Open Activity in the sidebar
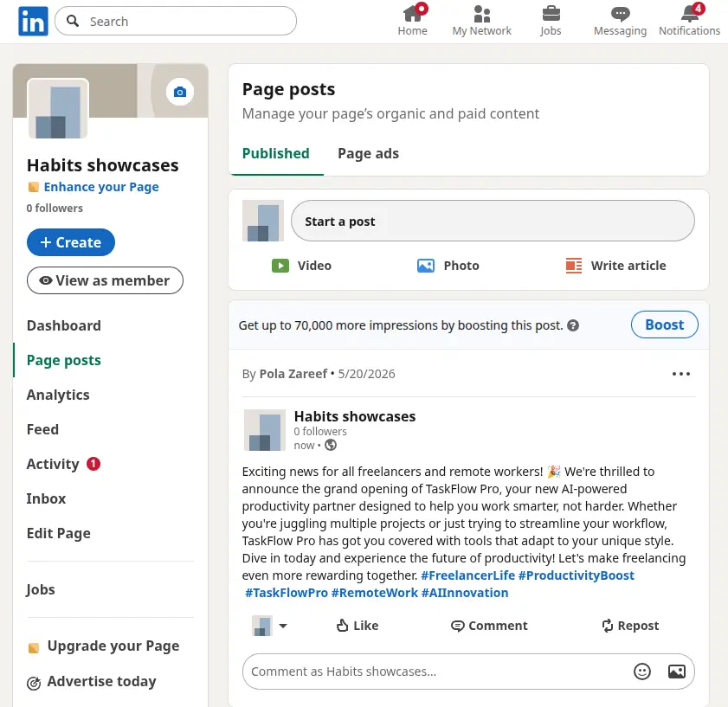728x707 pixels. coord(53,464)
